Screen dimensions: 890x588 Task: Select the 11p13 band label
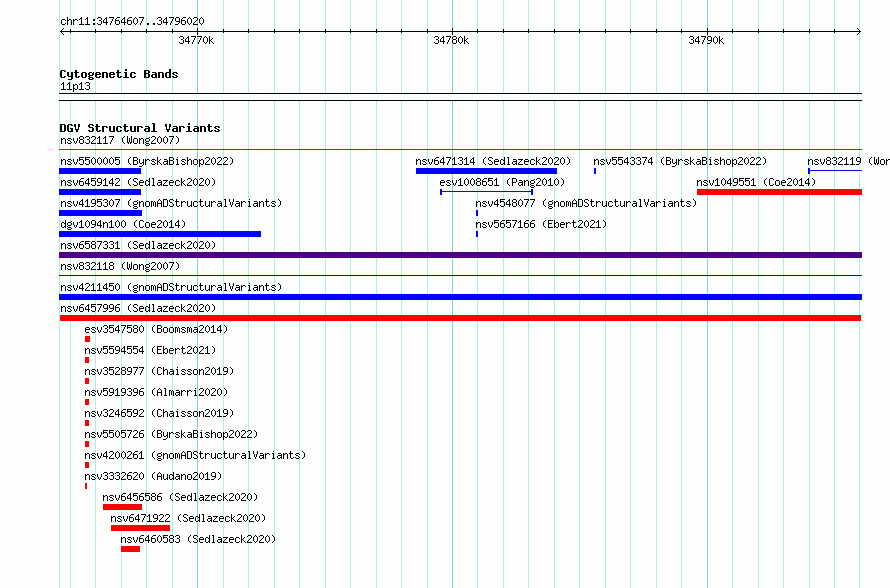75,86
